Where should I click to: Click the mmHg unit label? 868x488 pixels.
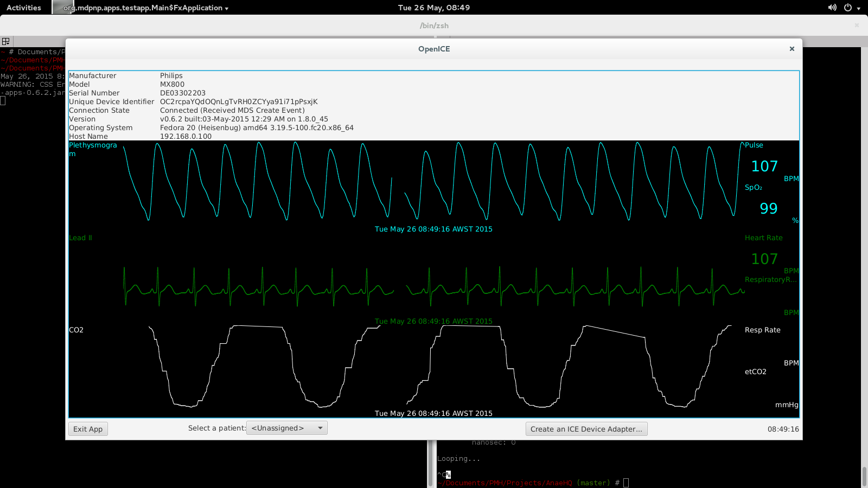pyautogui.click(x=787, y=404)
